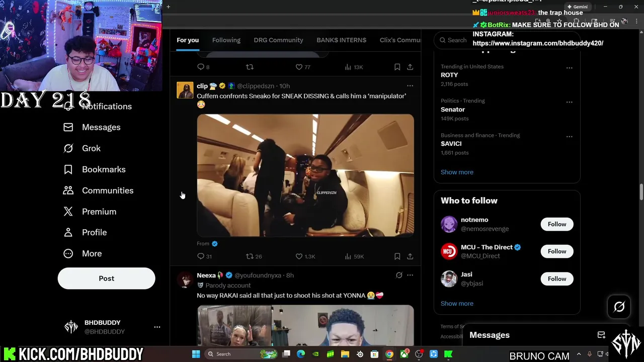Show more under Who to follow

pyautogui.click(x=457, y=304)
